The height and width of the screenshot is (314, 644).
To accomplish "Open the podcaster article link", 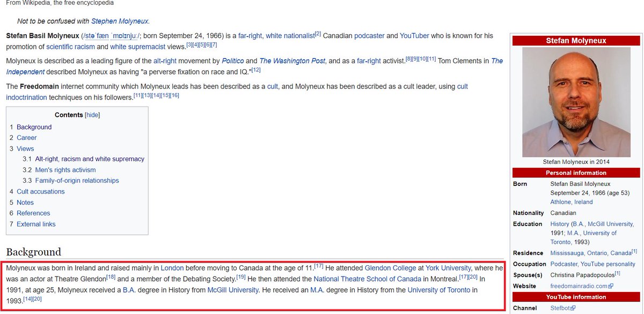I will (x=368, y=36).
